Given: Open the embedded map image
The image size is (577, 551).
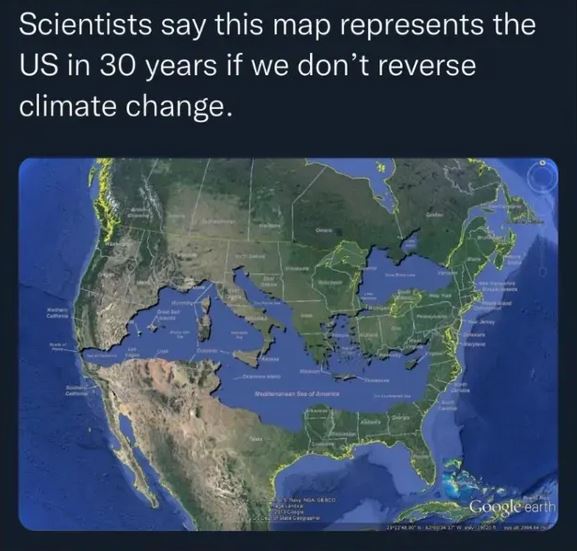Looking at the screenshot, I should tap(288, 344).
